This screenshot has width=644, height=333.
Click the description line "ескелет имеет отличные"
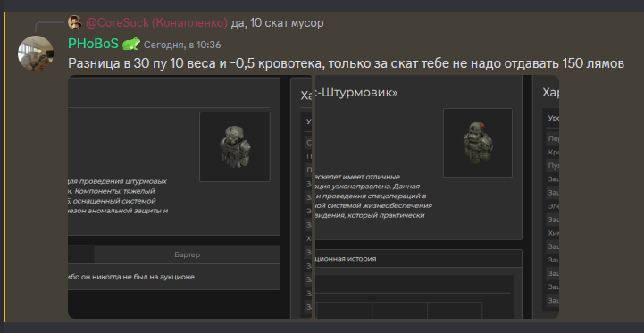357,178
